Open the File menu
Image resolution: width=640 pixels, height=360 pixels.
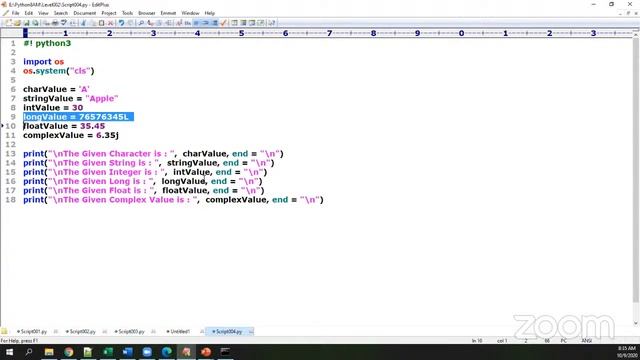(x=16, y=13)
